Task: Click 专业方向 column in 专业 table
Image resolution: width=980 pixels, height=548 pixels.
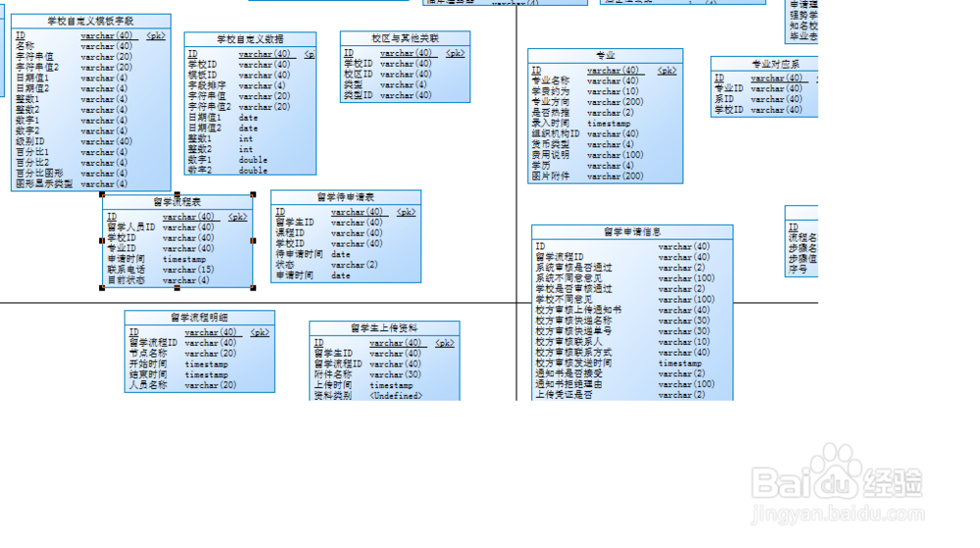Action: click(551, 102)
